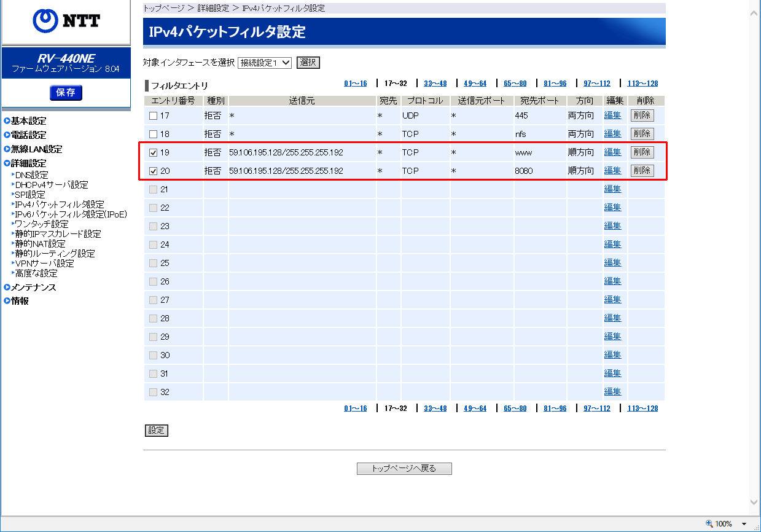Image resolution: width=761 pixels, height=532 pixels.
Task: Click the NTT logo
Action: click(x=66, y=22)
